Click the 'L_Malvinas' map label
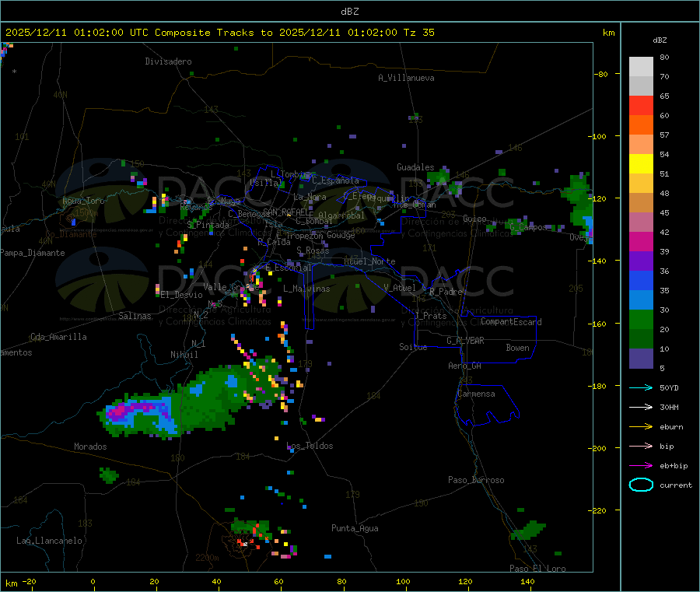The height and width of the screenshot is (592, 700). pyautogui.click(x=306, y=289)
